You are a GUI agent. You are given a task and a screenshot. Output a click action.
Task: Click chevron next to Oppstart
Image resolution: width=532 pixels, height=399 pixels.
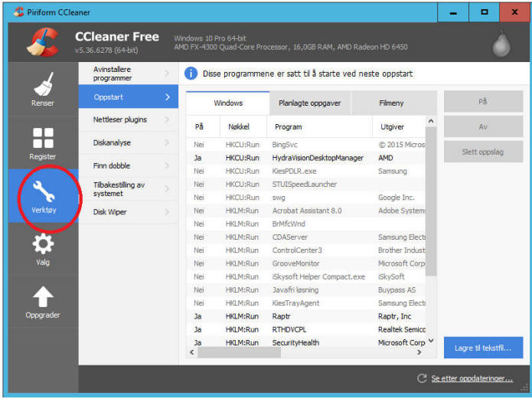coord(168,97)
